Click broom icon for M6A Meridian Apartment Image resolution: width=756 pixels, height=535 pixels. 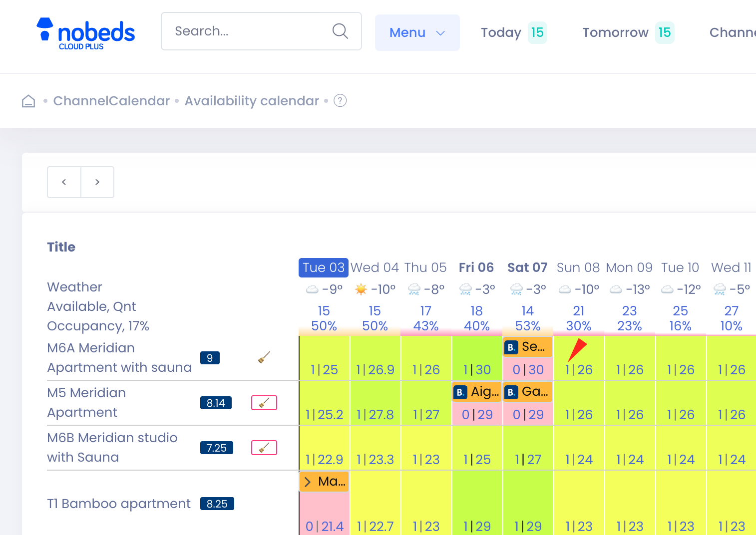click(264, 357)
